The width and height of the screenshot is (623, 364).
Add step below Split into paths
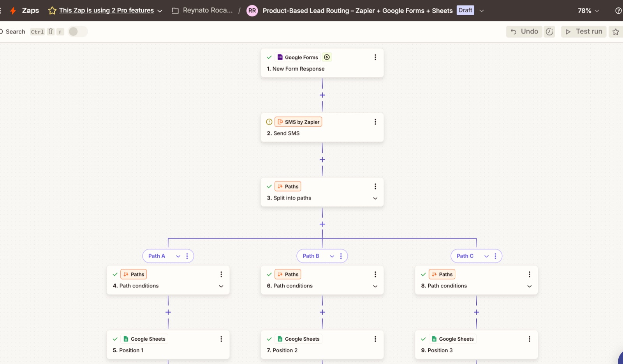(322, 224)
